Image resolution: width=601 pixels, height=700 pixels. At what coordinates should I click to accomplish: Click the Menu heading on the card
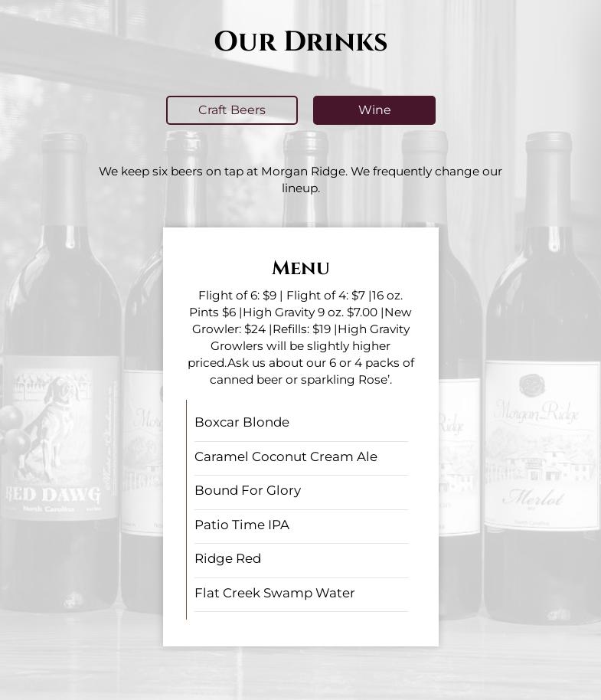point(301,268)
